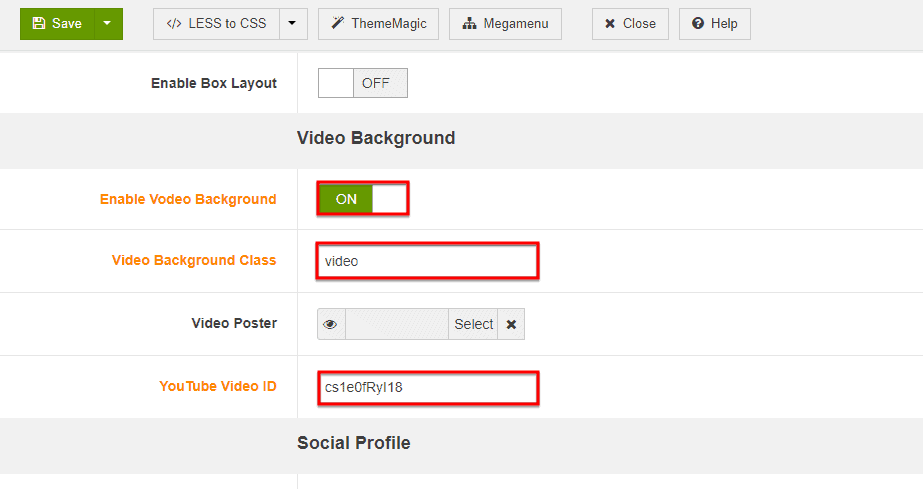
Task: Click the Save button
Action: click(x=57, y=24)
